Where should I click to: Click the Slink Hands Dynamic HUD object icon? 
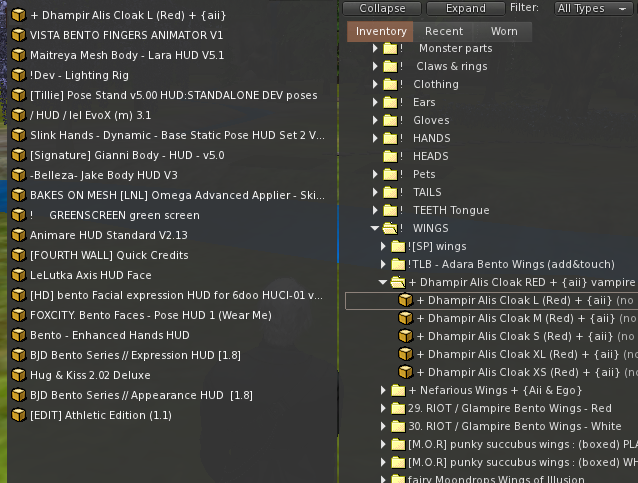pos(18,135)
